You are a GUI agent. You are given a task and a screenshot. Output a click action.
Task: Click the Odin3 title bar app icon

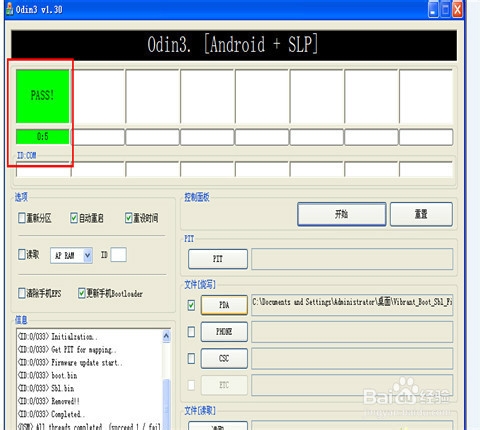(x=10, y=9)
